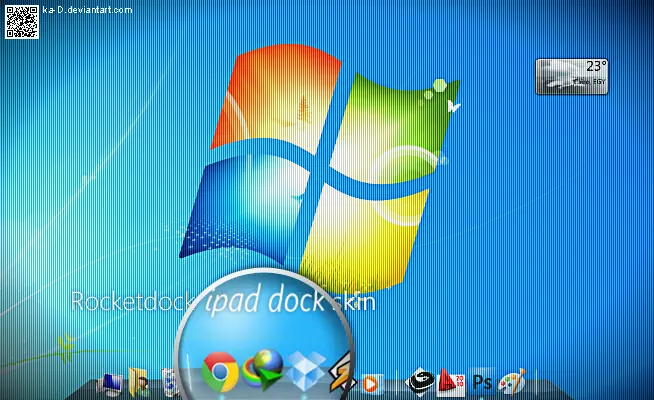This screenshot has width=654, height=400.
Task: Launch Internet Download Manager dock icon
Action: (x=264, y=369)
